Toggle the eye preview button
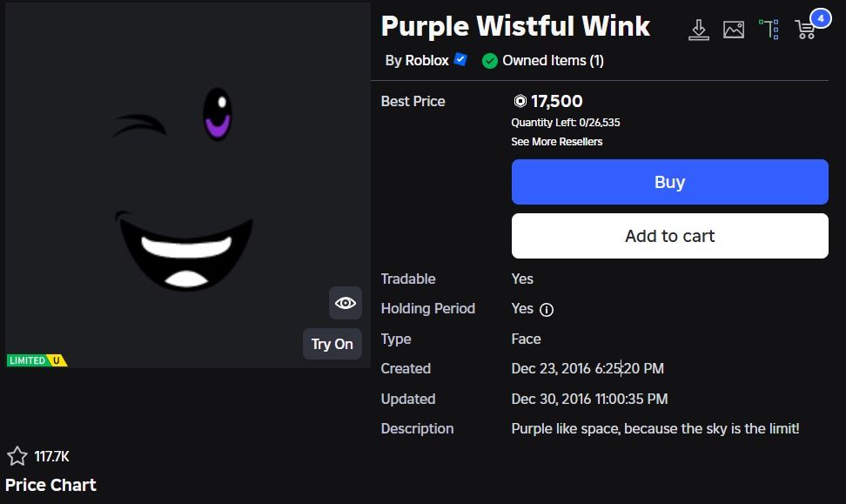This screenshot has width=846, height=504. (x=346, y=303)
